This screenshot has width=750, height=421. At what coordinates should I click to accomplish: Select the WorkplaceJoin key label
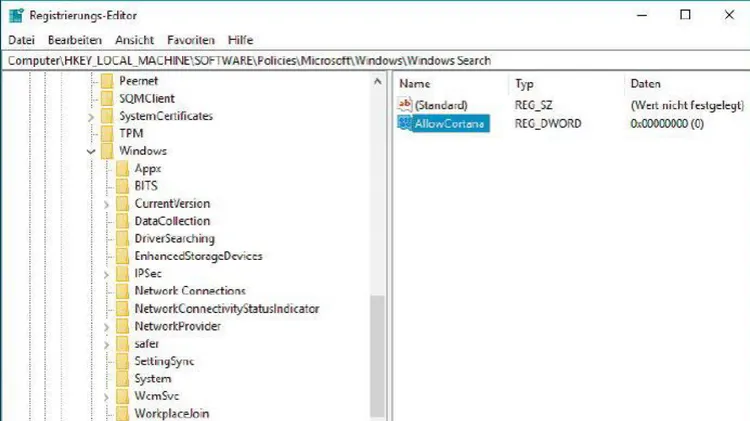[172, 413]
